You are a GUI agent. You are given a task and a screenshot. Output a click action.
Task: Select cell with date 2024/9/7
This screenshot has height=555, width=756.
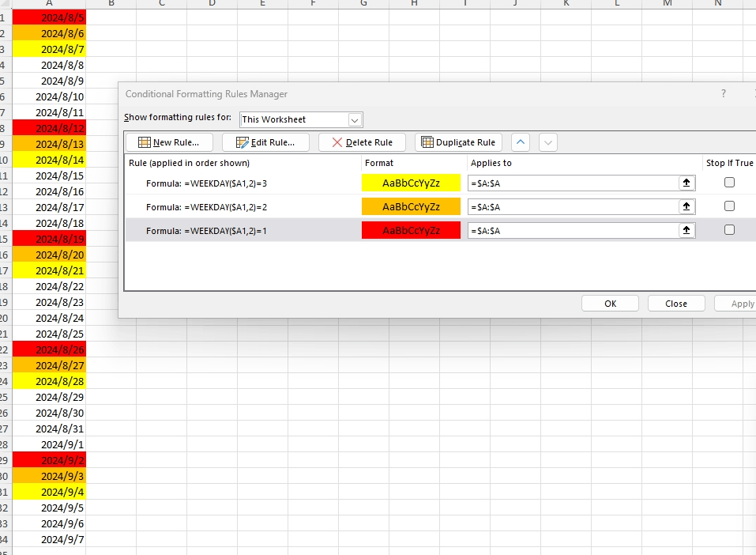[49, 539]
